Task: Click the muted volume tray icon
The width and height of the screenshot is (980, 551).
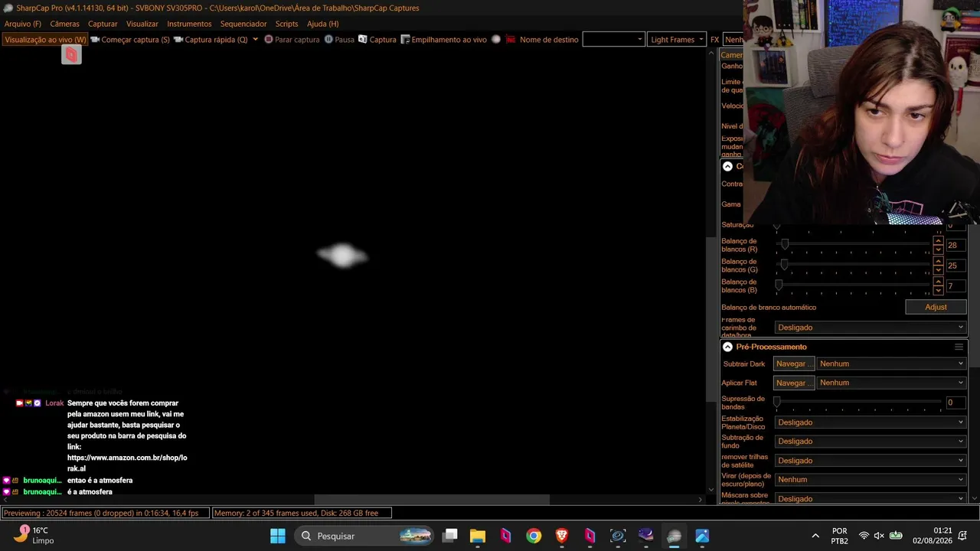Action: tap(879, 536)
